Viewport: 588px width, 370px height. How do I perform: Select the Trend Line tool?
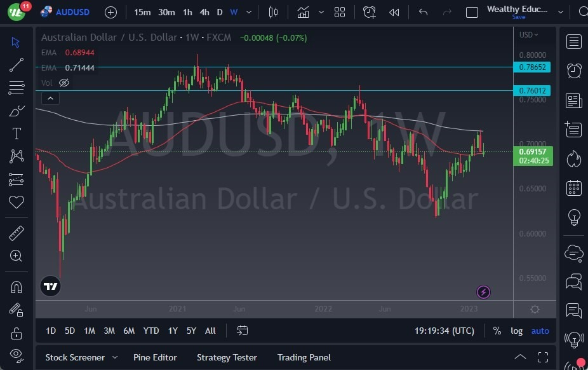(x=16, y=65)
